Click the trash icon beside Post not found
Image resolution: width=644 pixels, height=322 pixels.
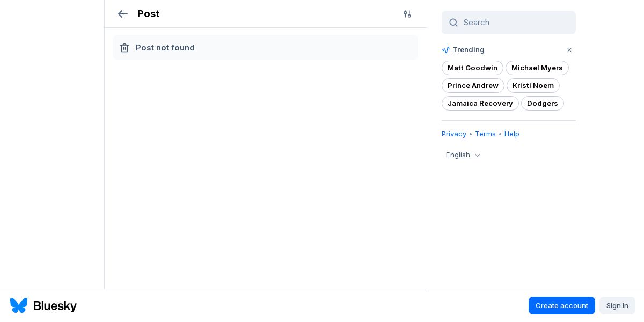(125, 48)
